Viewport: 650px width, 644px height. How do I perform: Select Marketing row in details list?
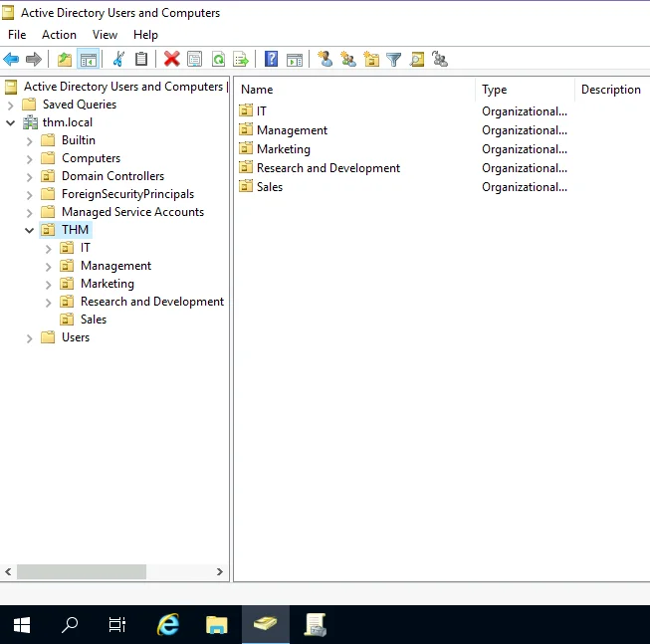coord(283,149)
